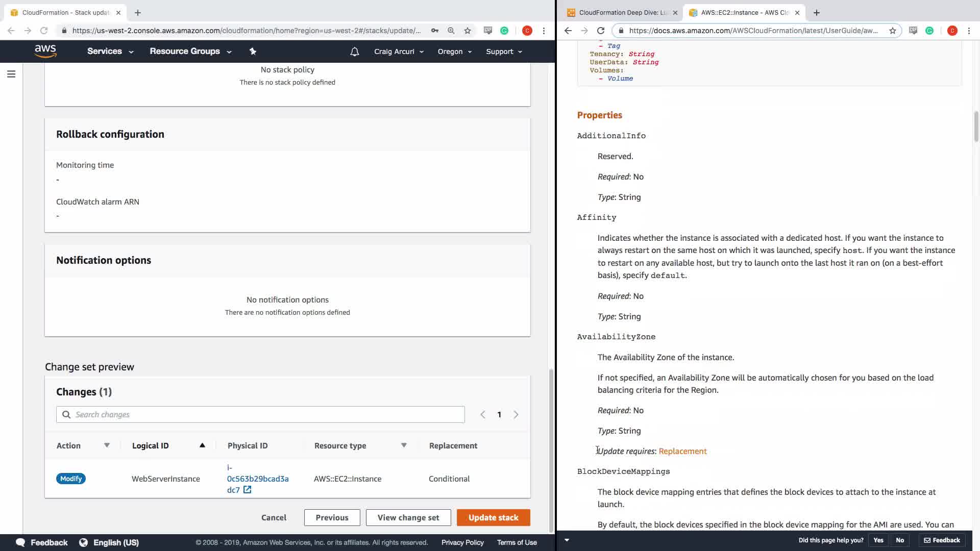
Task: Open the external link icon beside instance ID
Action: [247, 490]
